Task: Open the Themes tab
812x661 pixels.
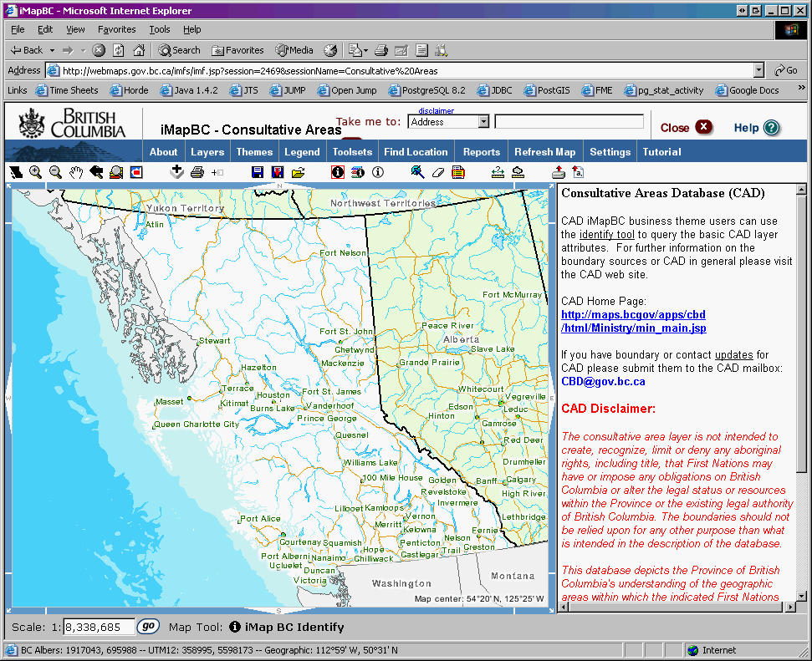Action: tap(254, 152)
